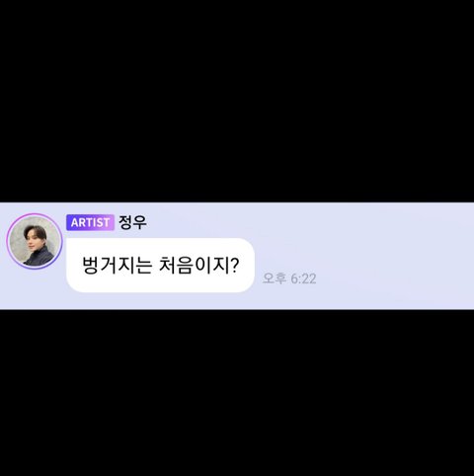
Task: Tap the message bubble 벙거지는 처음이지?
Action: coord(160,265)
